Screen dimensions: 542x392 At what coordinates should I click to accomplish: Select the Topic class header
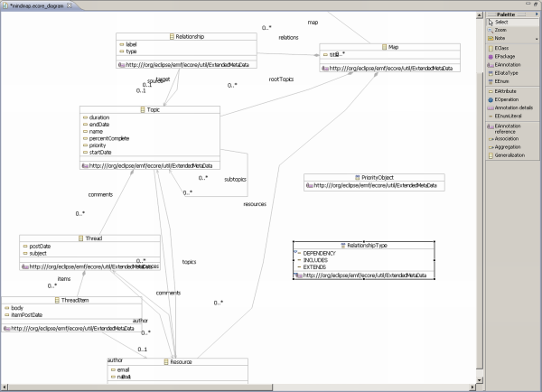point(150,109)
